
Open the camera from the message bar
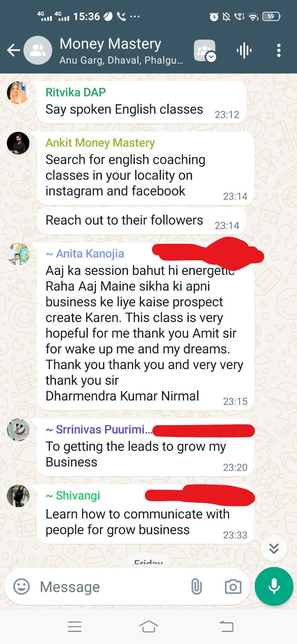click(233, 586)
